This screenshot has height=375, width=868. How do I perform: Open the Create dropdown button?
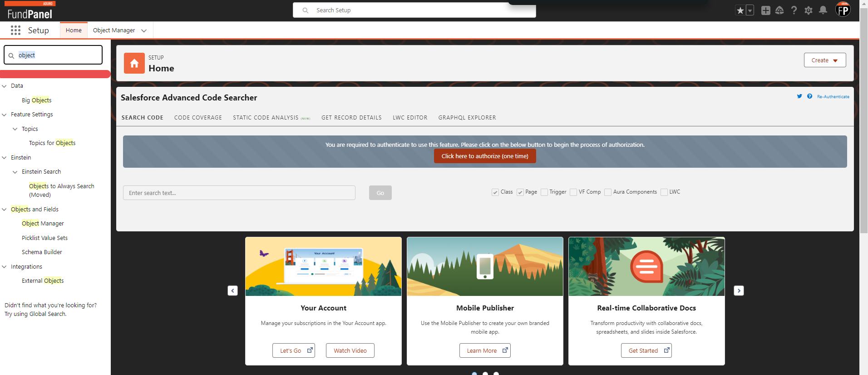(825, 60)
